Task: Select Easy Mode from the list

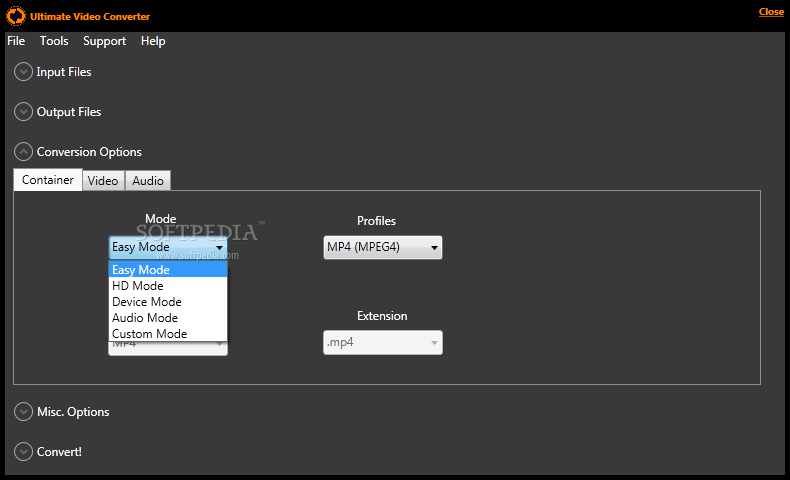Action: (x=168, y=269)
